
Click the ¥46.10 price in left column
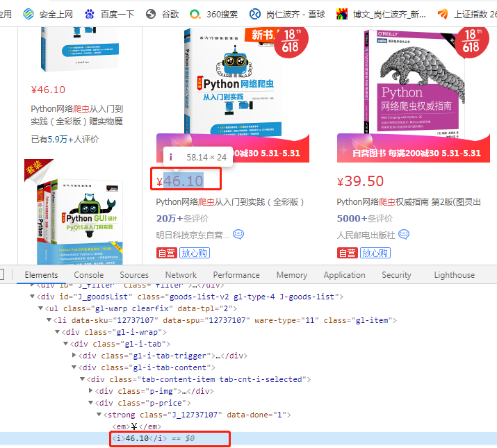point(48,90)
